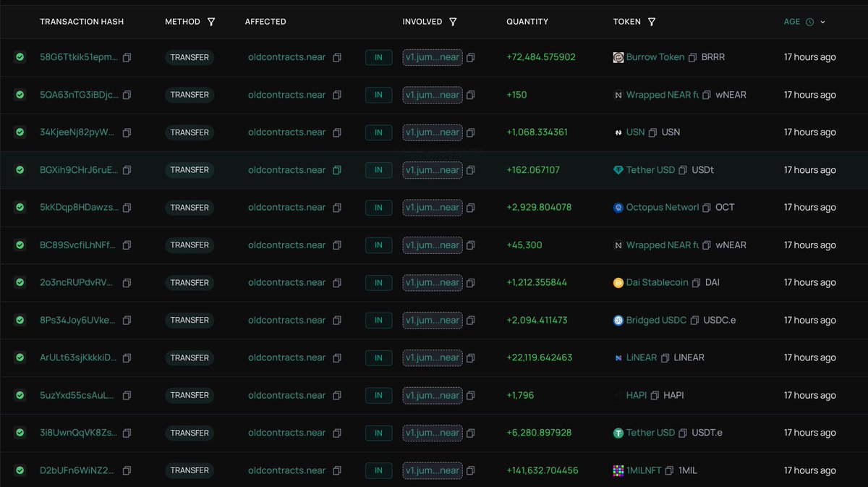Click the Dai Stablecoin logo
The height and width of the screenshot is (487, 868).
coord(617,282)
